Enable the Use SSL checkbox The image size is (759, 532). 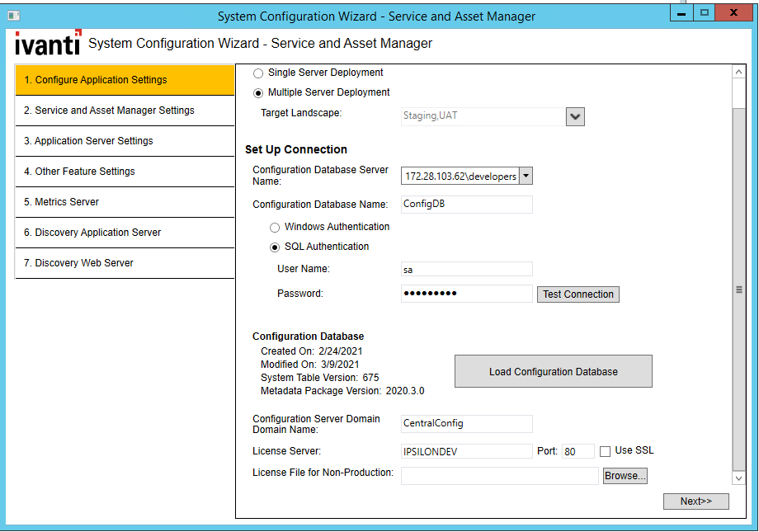[x=606, y=450]
